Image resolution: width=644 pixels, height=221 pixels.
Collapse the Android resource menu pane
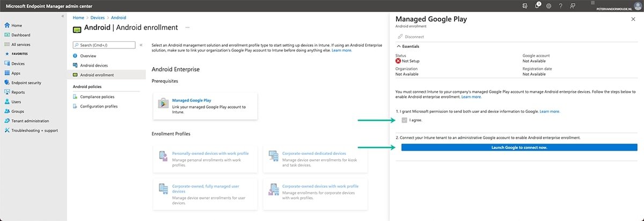(141, 45)
